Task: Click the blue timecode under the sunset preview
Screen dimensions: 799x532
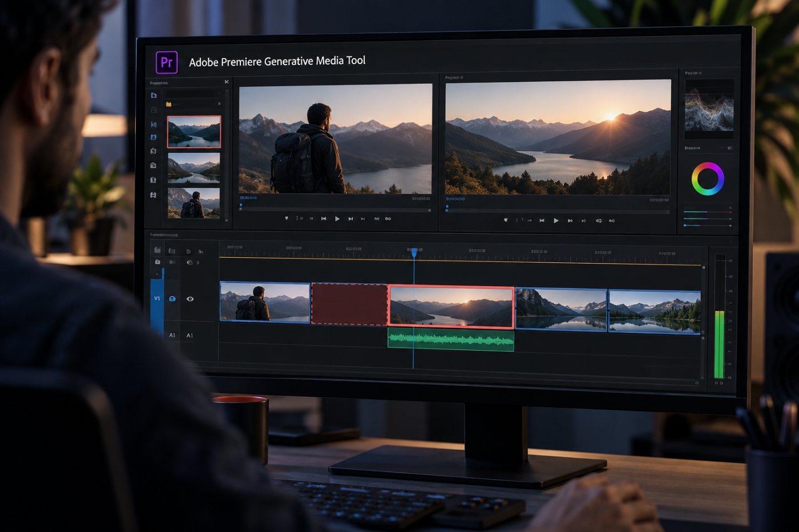Action: click(x=455, y=199)
